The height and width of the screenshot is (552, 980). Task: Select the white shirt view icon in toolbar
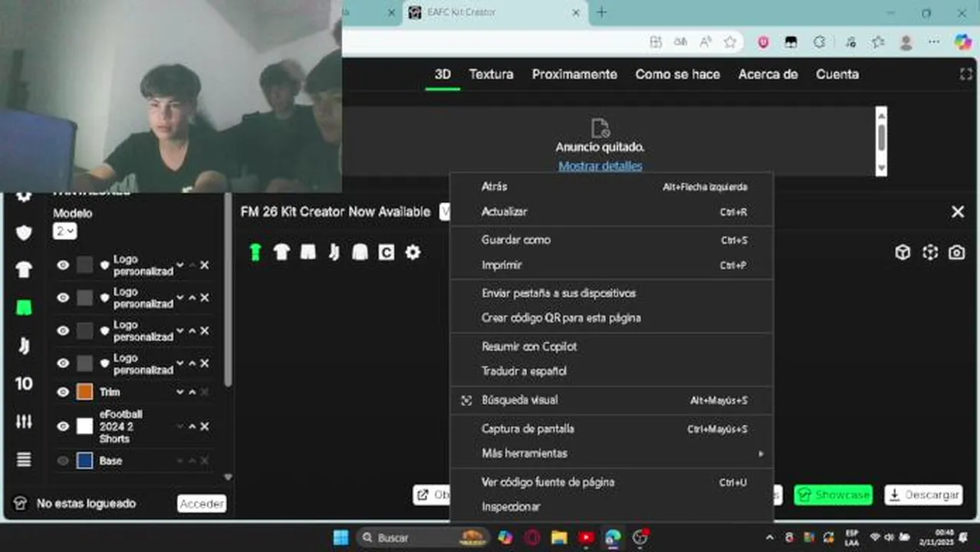[281, 252]
